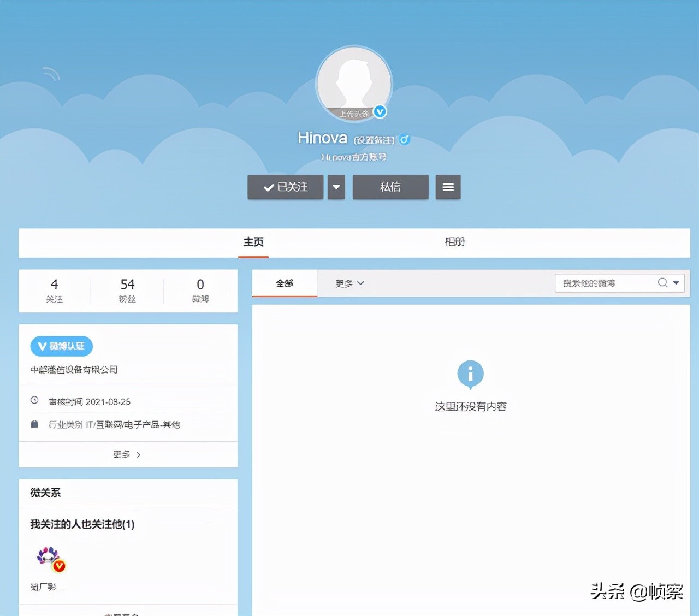Screen dimensions: 699x616
Task: Switch to the 主页 tab
Action: (253, 242)
